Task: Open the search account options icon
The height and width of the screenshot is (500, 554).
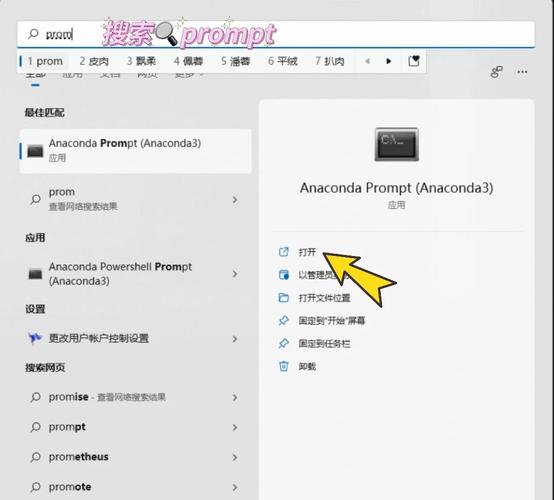Action: point(496,72)
